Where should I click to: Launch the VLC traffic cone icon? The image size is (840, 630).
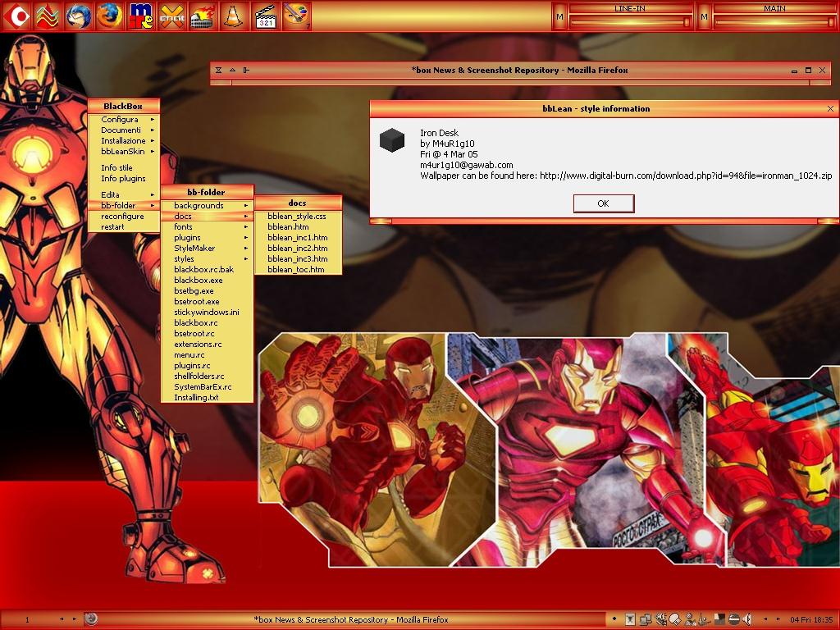click(x=234, y=16)
